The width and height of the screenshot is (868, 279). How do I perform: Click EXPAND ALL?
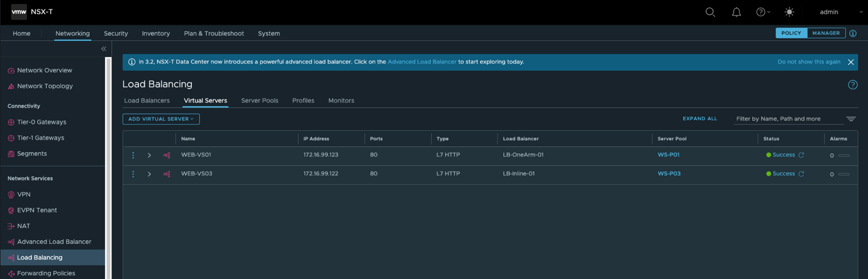click(x=700, y=119)
